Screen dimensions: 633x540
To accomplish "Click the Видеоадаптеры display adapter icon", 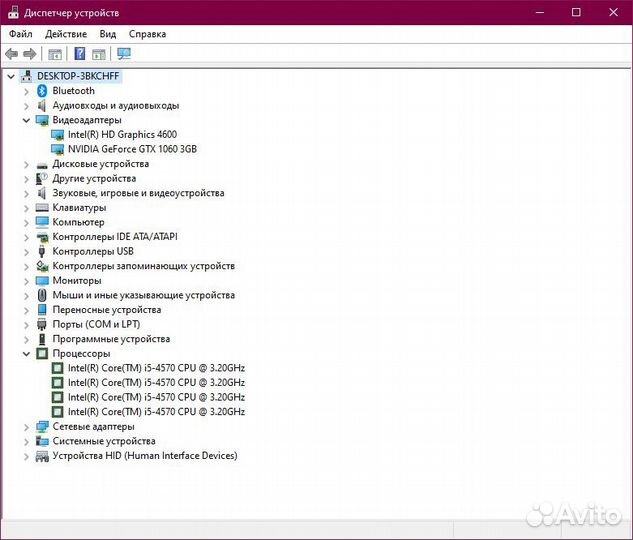I will tap(42, 120).
